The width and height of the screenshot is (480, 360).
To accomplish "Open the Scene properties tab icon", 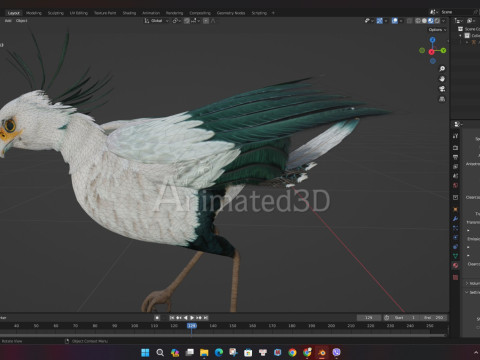I will [456, 176].
